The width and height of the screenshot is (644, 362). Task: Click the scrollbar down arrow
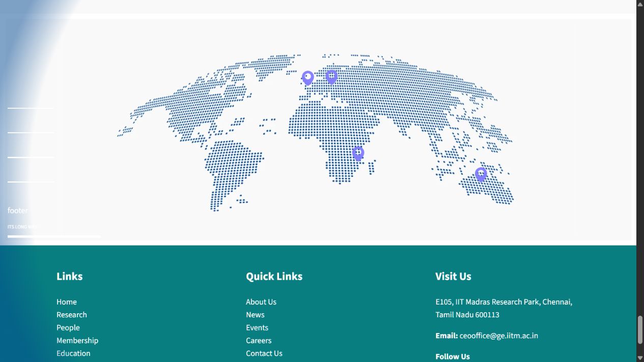[x=640, y=358]
